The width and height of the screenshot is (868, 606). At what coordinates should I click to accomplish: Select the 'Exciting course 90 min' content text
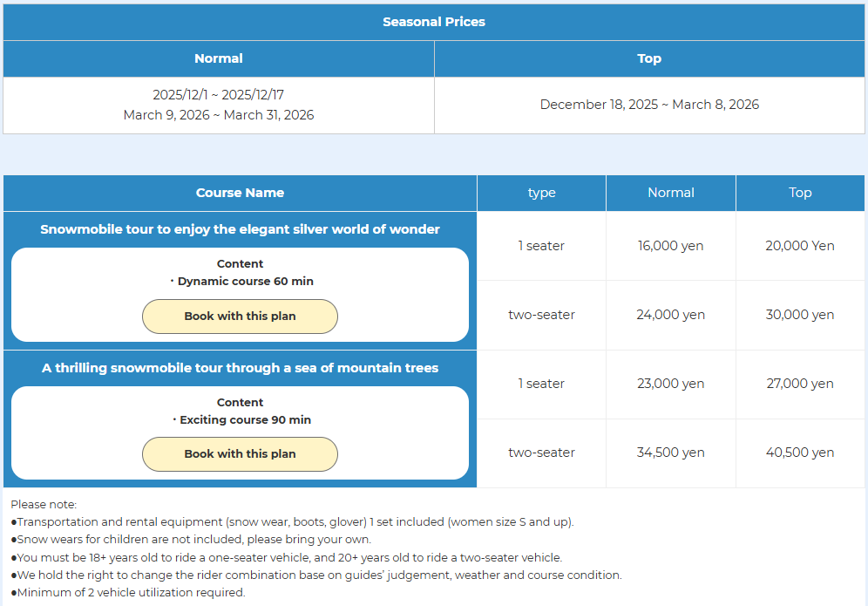pyautogui.click(x=245, y=420)
